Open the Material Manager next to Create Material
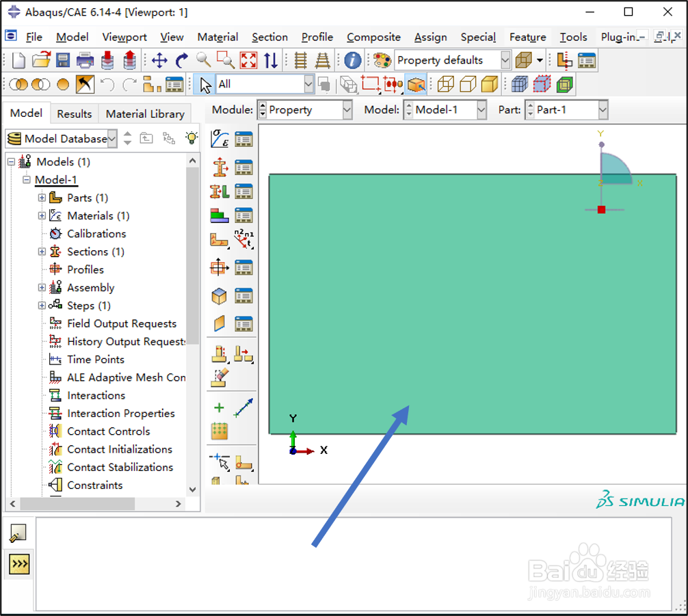This screenshot has width=688, height=616. click(x=243, y=139)
